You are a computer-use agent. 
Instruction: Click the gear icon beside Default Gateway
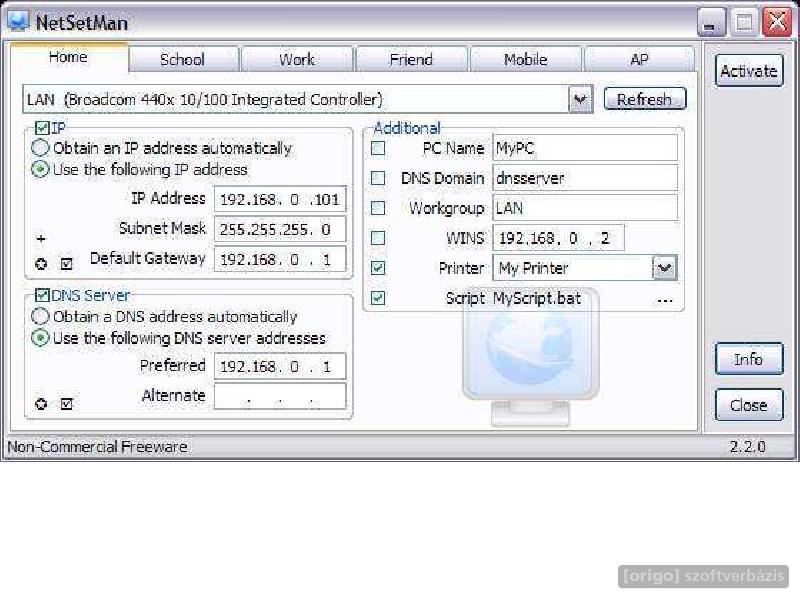41,265
